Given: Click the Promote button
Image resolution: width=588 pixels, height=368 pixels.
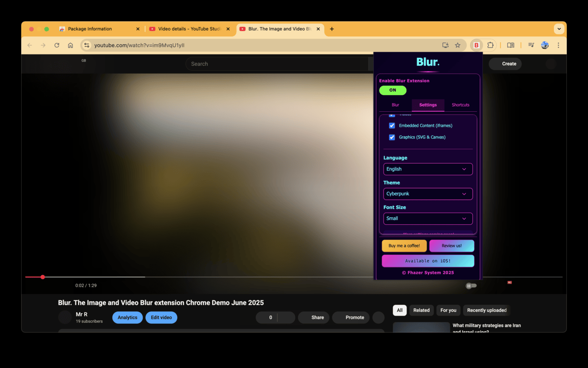Looking at the screenshot, I should pos(351,317).
